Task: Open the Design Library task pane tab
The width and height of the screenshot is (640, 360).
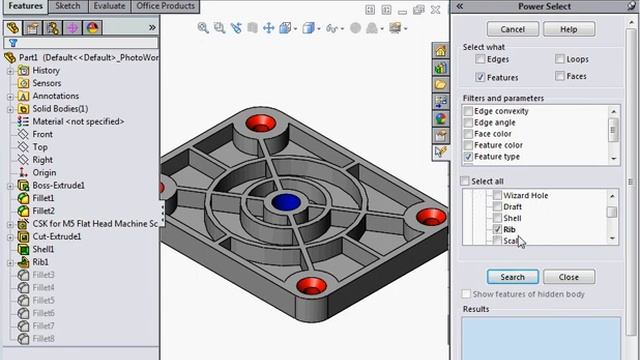Action: pos(440,68)
